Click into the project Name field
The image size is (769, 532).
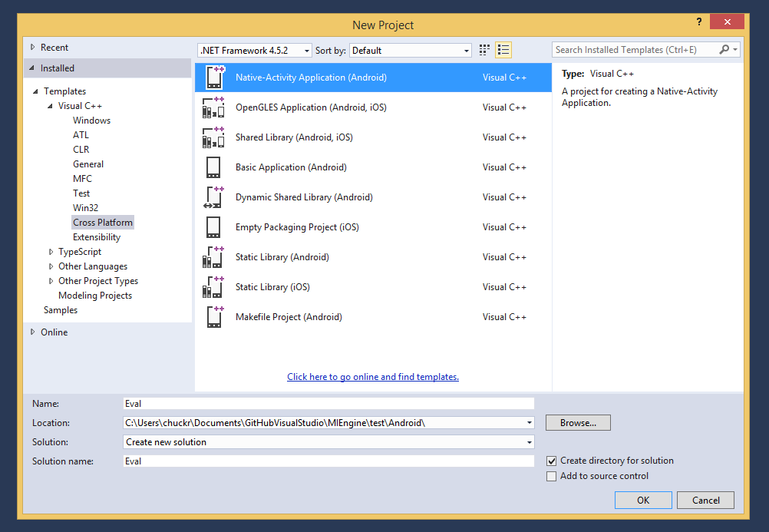(x=328, y=403)
